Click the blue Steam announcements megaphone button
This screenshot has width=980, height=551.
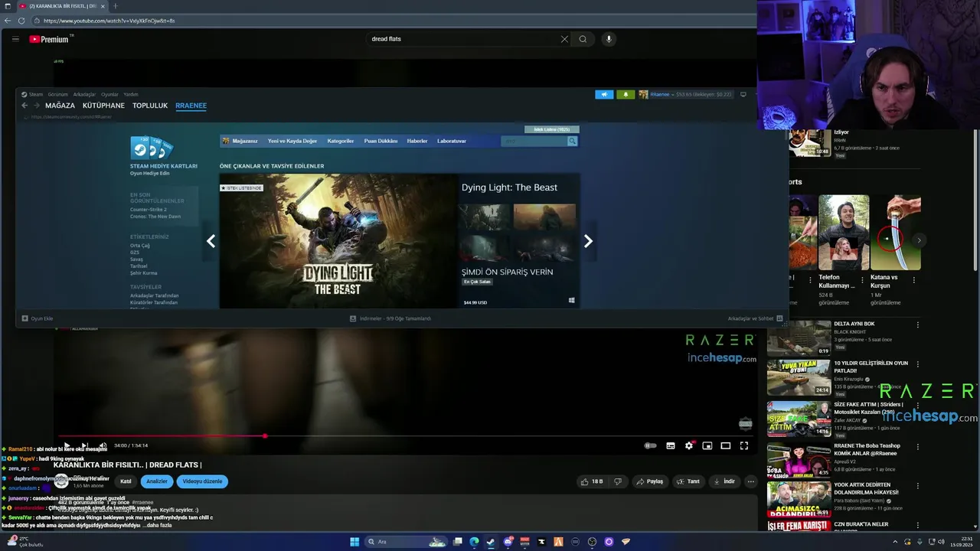[x=604, y=94]
